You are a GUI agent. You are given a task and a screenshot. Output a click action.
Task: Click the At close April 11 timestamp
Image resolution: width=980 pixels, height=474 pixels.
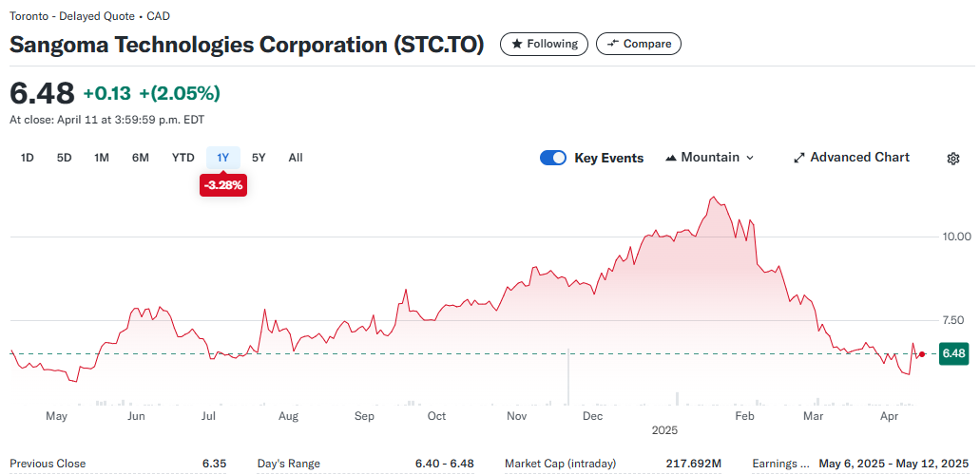106,120
